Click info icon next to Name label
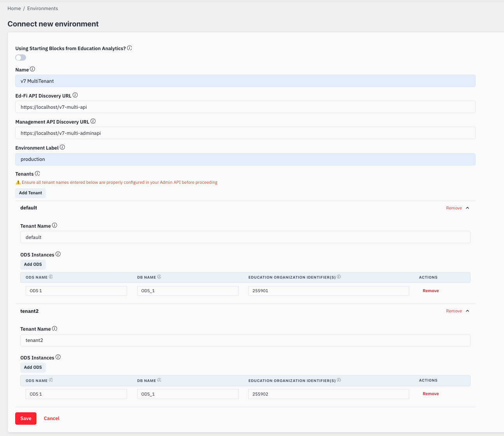This screenshot has height=436, width=504. 33,69
